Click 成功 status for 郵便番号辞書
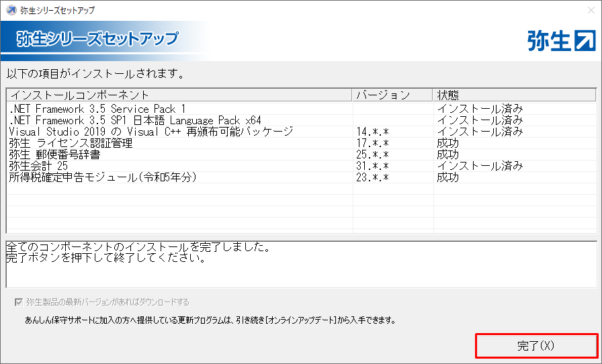 [x=447, y=154]
